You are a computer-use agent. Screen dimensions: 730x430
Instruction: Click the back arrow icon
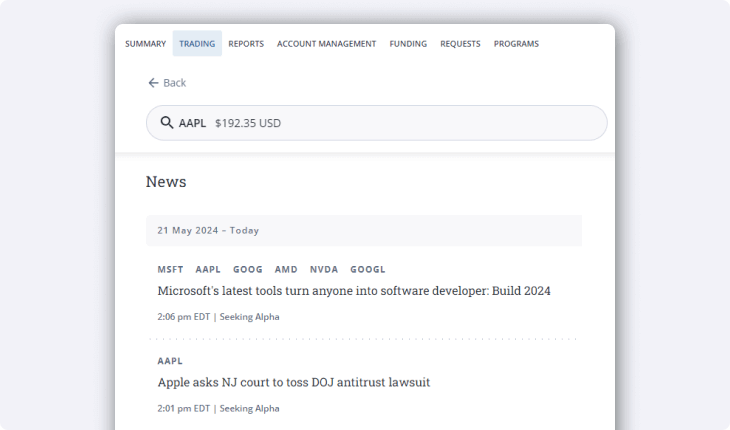[153, 83]
